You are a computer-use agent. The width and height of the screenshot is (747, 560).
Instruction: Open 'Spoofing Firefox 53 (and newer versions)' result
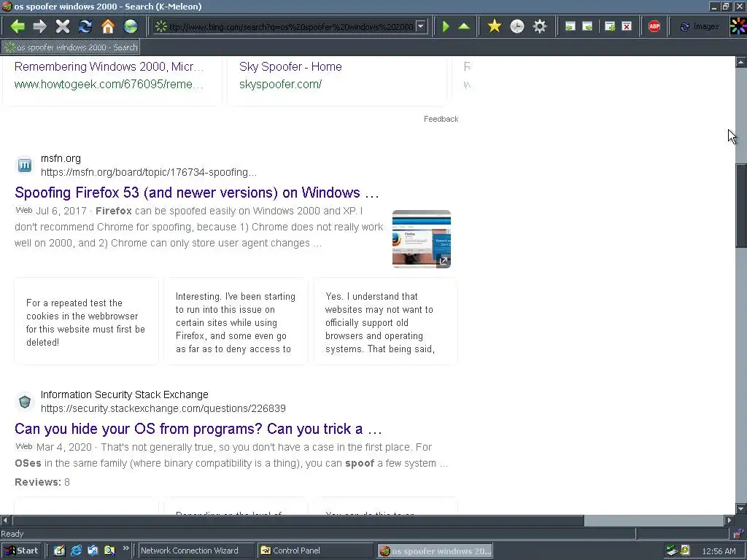click(x=197, y=192)
